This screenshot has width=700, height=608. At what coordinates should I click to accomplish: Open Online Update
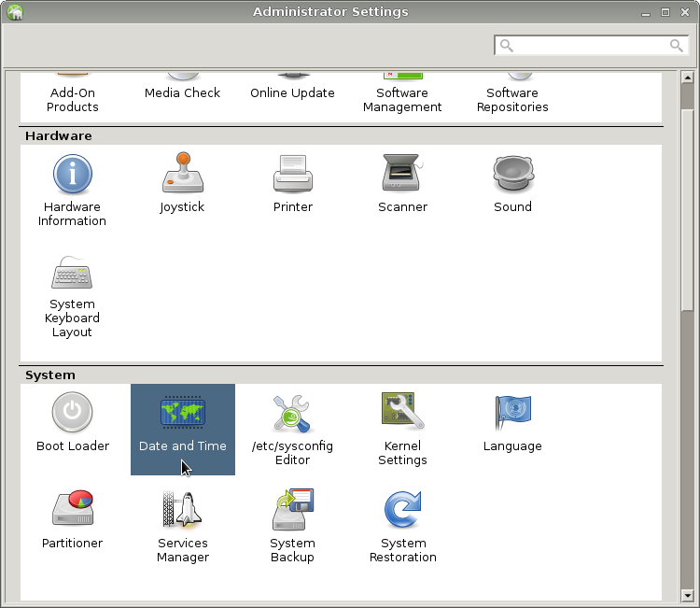pos(293,88)
